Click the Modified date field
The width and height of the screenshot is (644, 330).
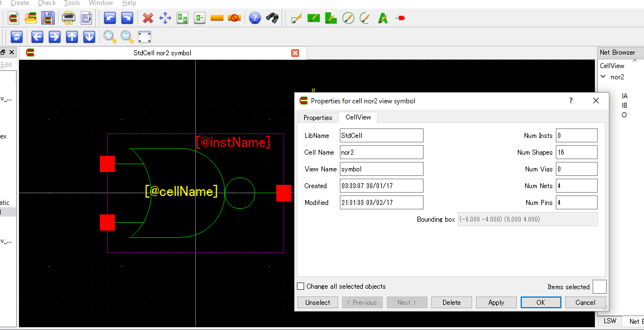tap(382, 203)
